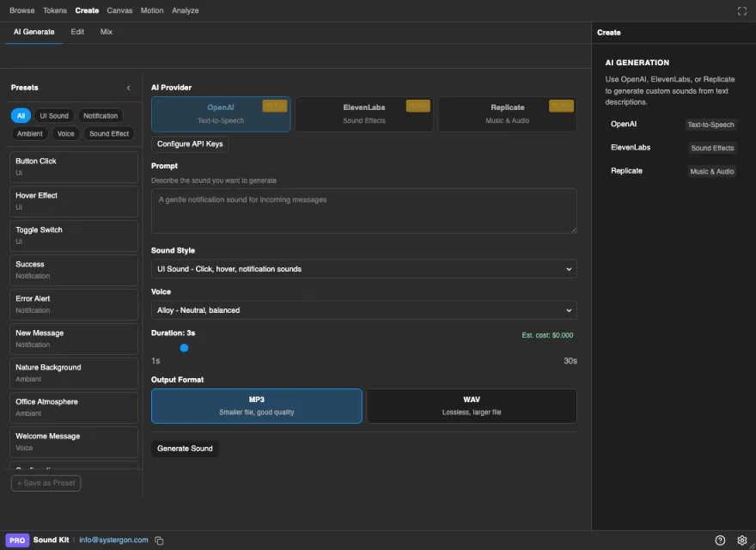Screen dimensions: 756x550
Task: Copy the email address using the copy icon
Action: 159,541
